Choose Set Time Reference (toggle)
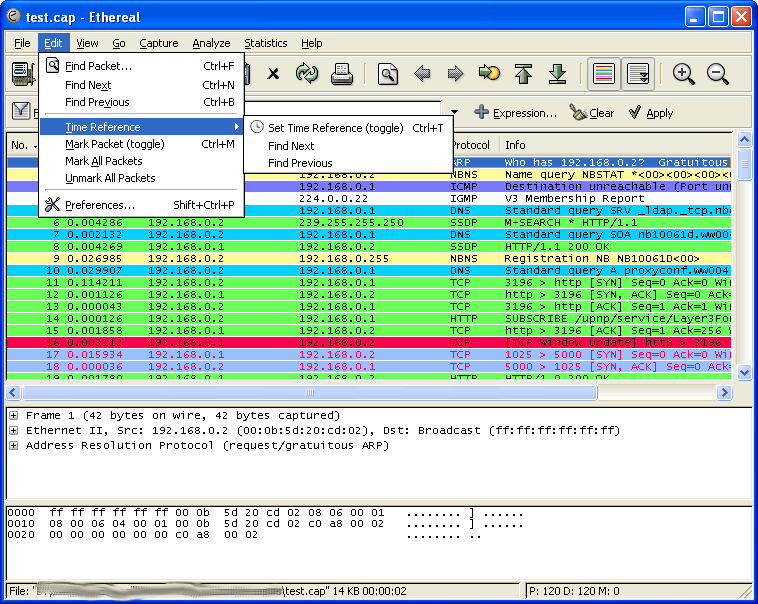This screenshot has width=758, height=604. (x=348, y=128)
